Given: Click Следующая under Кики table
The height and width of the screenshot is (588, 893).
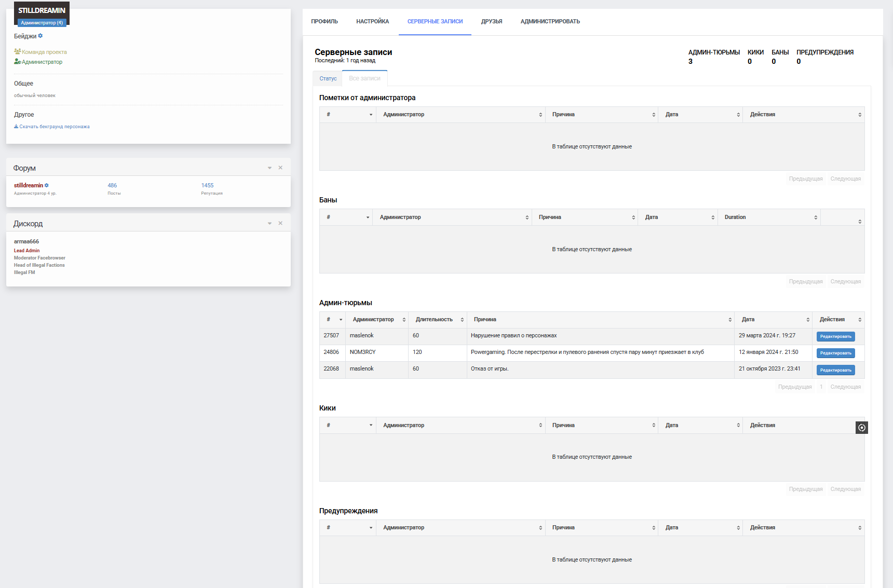Looking at the screenshot, I should 846,489.
